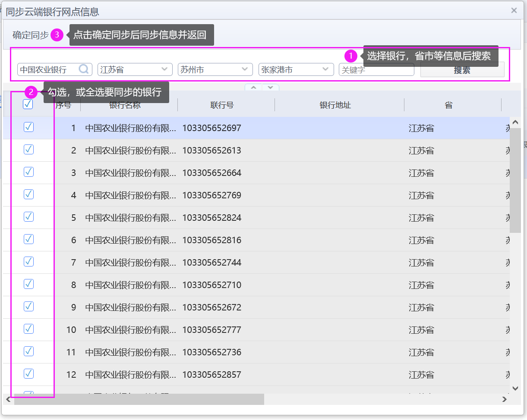Screen dimensions: 527x420
Task: Select cell 103305652769
Action: point(211,195)
